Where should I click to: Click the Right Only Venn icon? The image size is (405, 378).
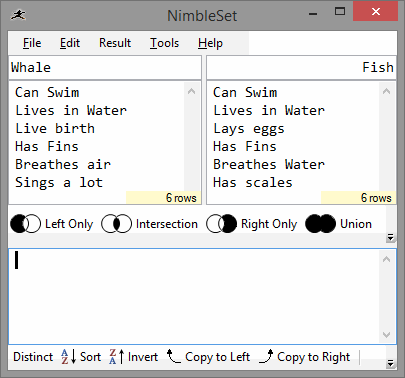pyautogui.click(x=221, y=224)
